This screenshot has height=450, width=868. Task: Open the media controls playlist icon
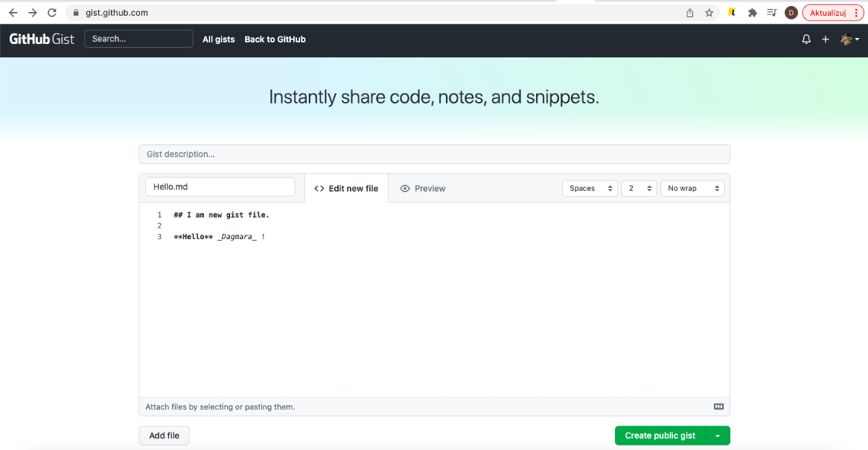coord(771,12)
